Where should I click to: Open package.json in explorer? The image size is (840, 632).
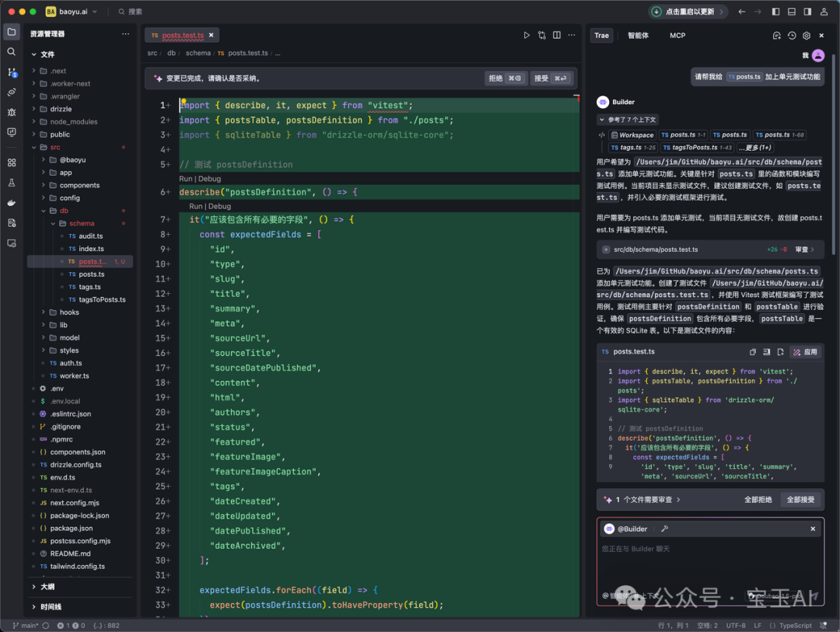(72, 528)
